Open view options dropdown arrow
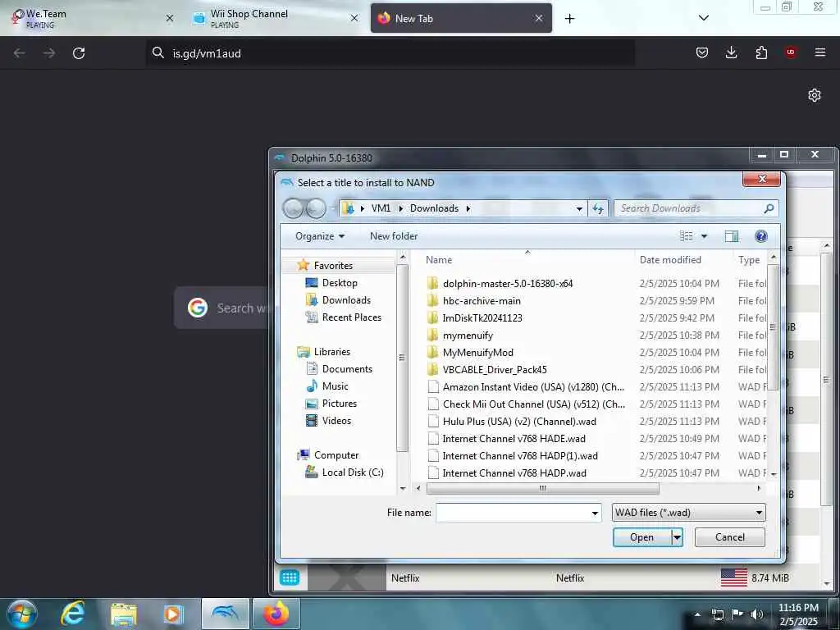The image size is (840, 630). pyautogui.click(x=704, y=236)
